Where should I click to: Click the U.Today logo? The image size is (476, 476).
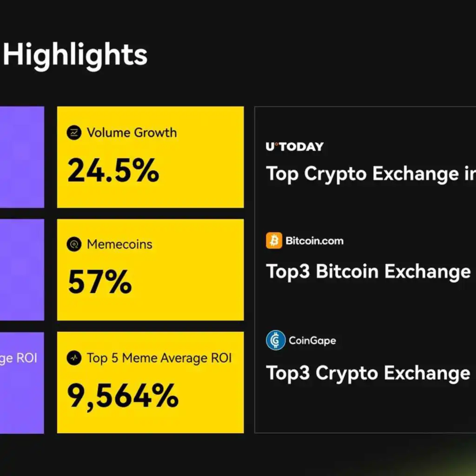[294, 147]
